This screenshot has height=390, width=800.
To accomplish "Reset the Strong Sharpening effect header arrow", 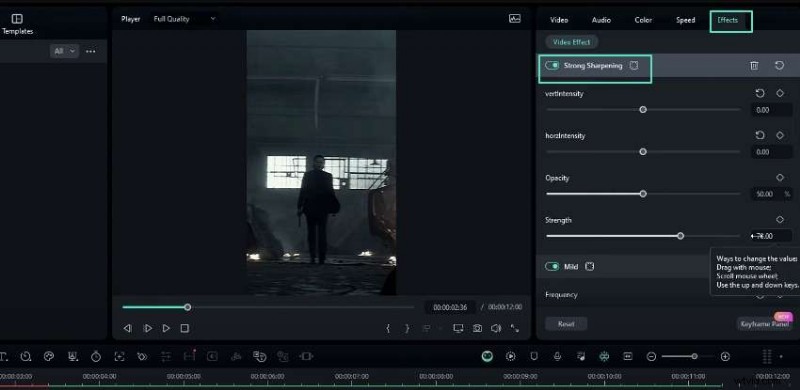I will coord(779,65).
